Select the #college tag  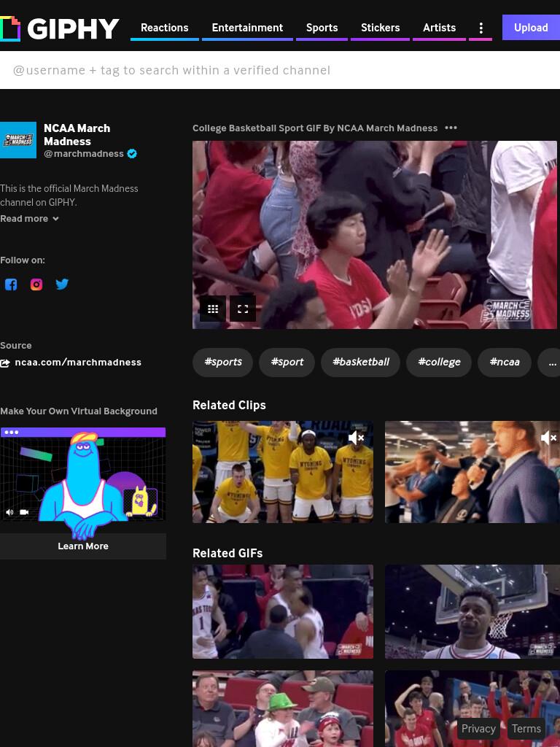tap(439, 363)
